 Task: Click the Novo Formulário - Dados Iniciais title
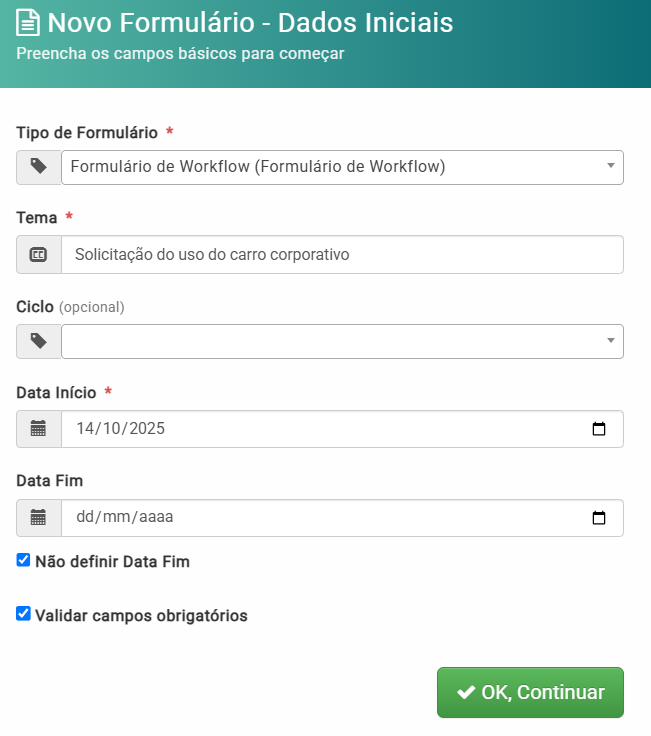click(x=250, y=23)
